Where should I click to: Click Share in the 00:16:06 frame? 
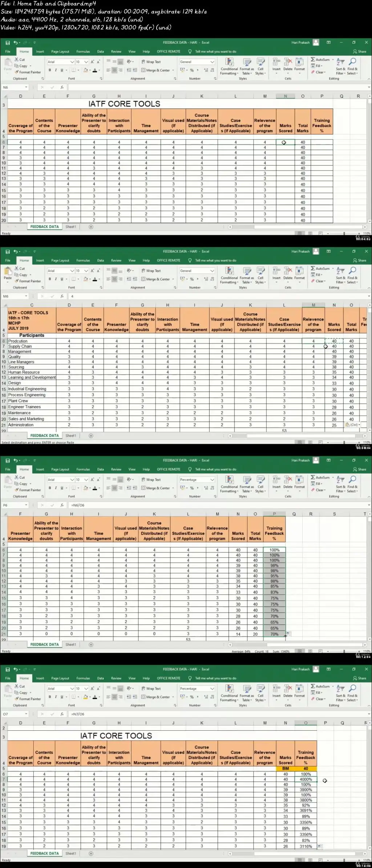(360, 678)
